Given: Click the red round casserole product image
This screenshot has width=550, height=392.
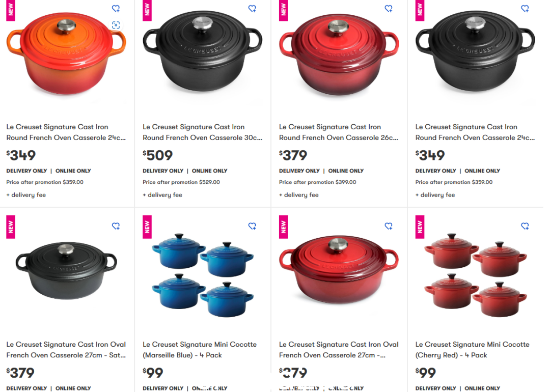Looking at the screenshot, I should (339, 54).
